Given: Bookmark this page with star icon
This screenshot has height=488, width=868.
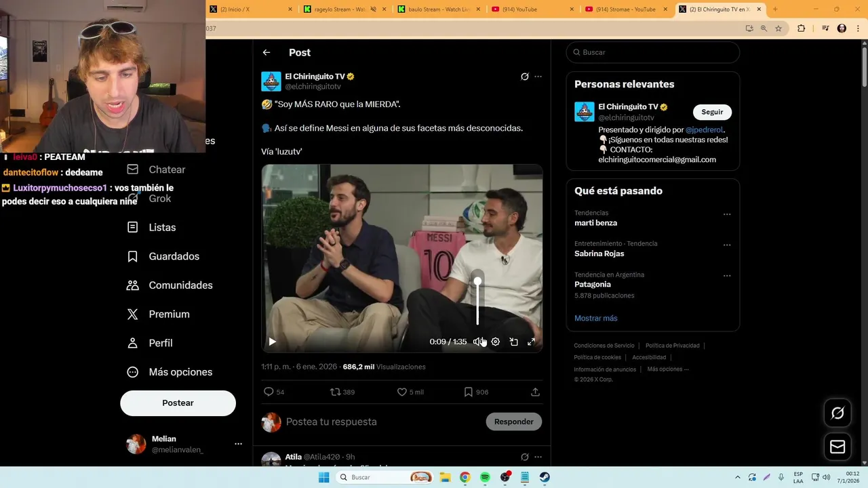Looking at the screenshot, I should pyautogui.click(x=778, y=28).
